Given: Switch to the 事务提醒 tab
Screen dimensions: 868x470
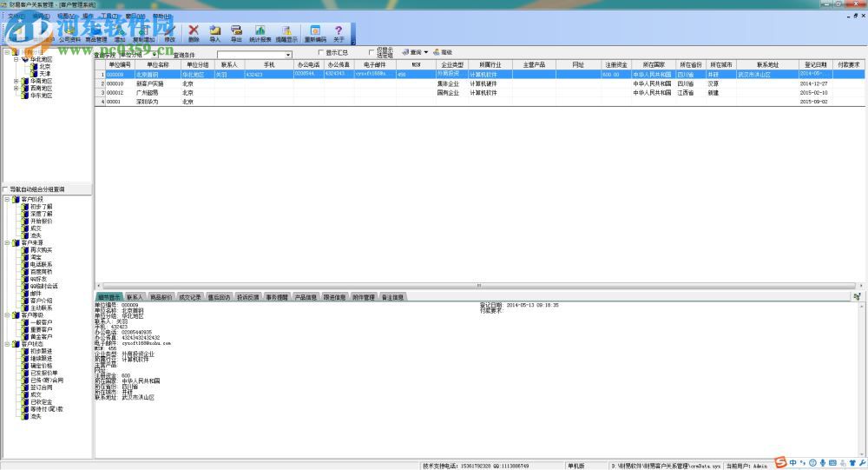Looking at the screenshot, I should click(277, 298).
